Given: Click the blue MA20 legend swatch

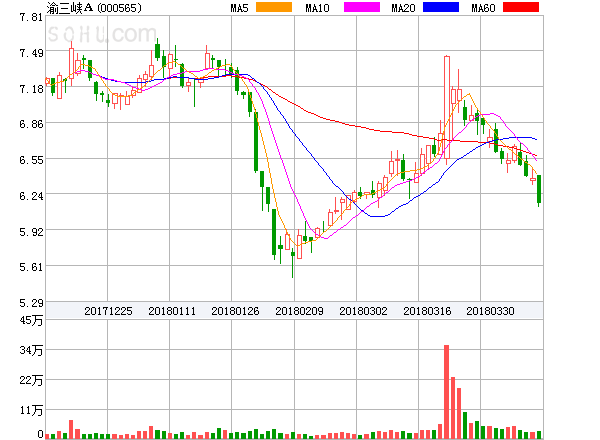Looking at the screenshot, I should pyautogui.click(x=441, y=7).
